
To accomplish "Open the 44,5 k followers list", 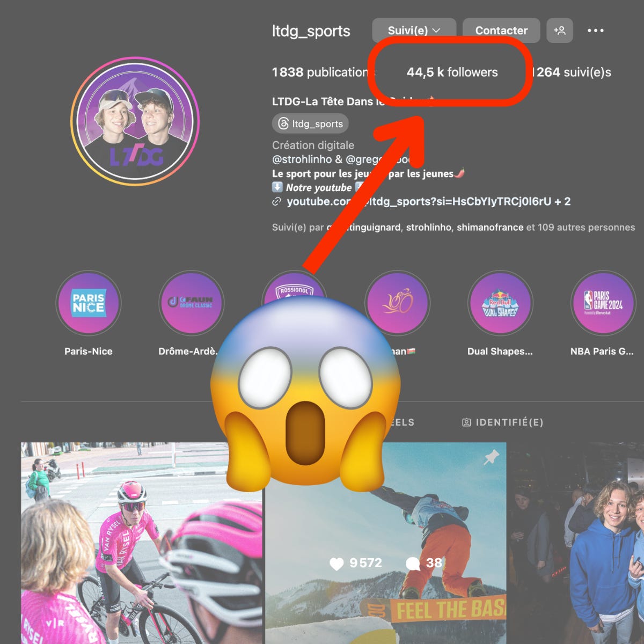I will pos(452,72).
